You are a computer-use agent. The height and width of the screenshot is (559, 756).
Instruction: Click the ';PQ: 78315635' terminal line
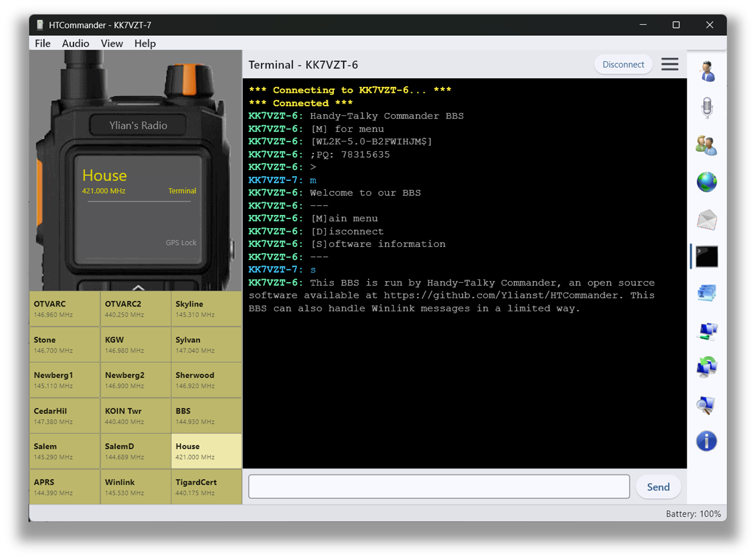[x=350, y=155]
